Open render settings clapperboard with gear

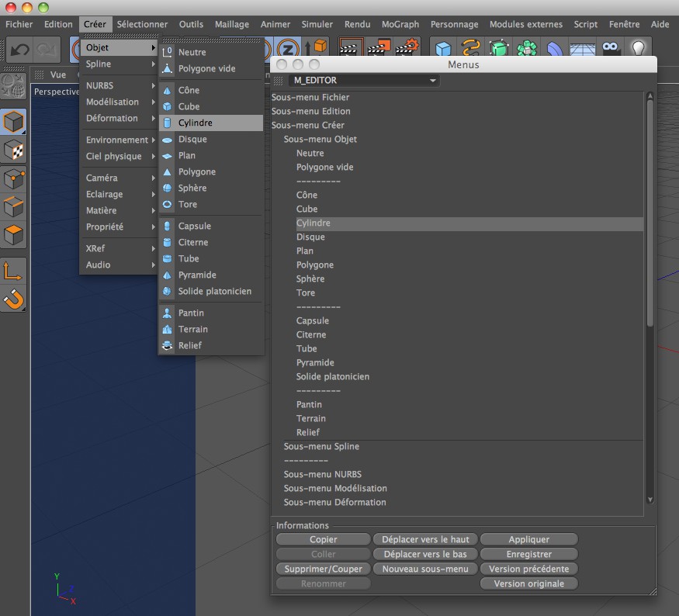pyautogui.click(x=407, y=49)
